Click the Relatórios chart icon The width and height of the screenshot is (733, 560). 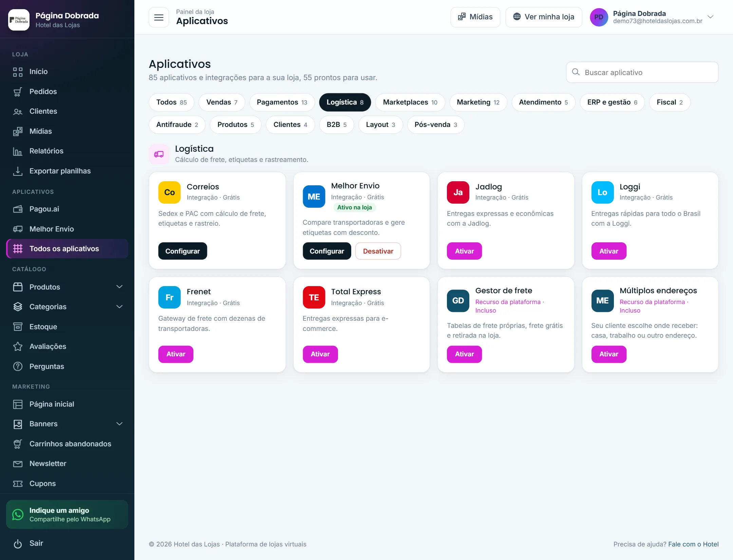click(x=18, y=151)
